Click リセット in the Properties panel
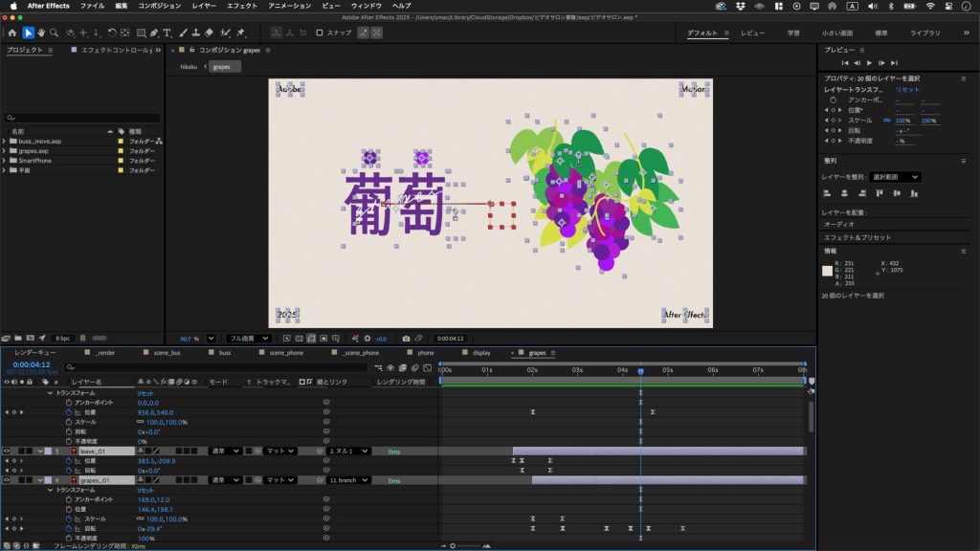980x551 pixels. pyautogui.click(x=907, y=89)
